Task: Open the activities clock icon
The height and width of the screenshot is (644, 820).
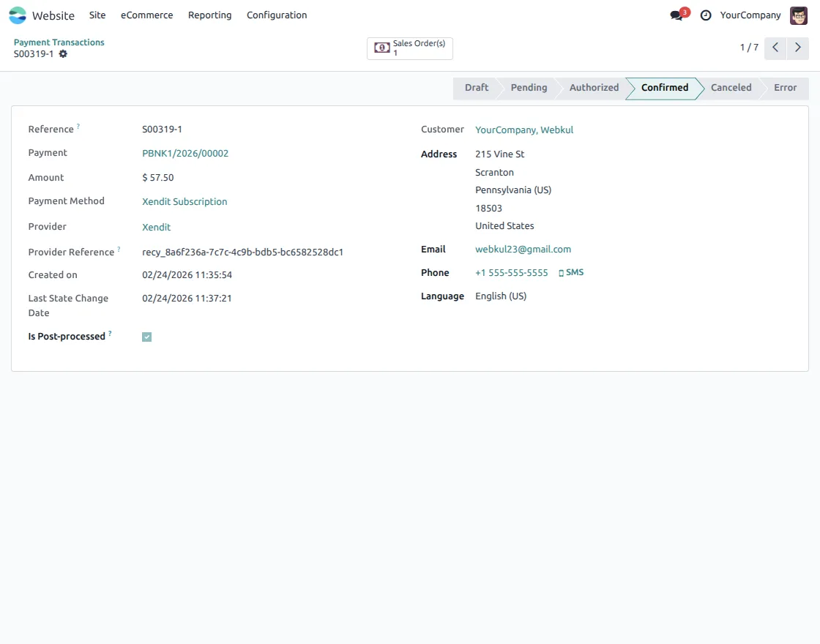Action: click(x=705, y=15)
